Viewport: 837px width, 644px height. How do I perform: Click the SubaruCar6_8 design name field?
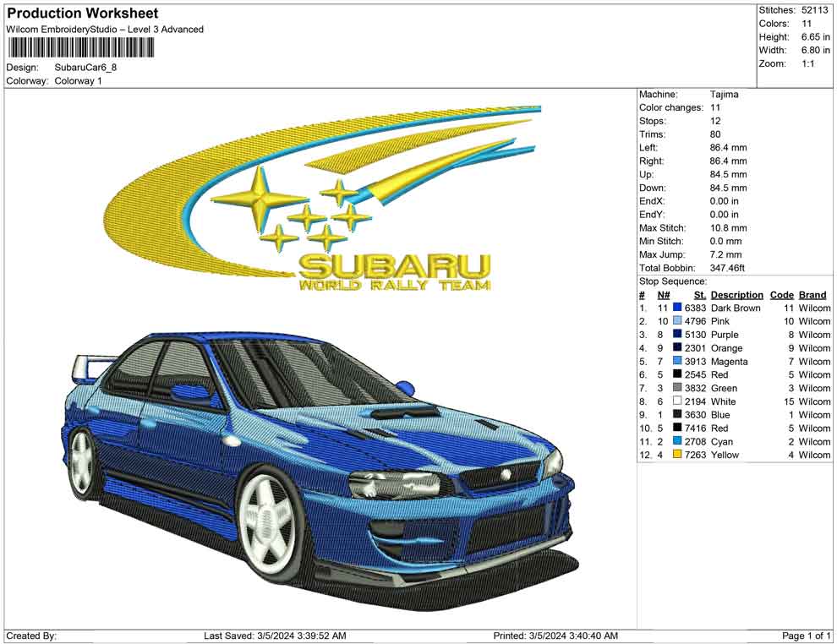point(85,68)
